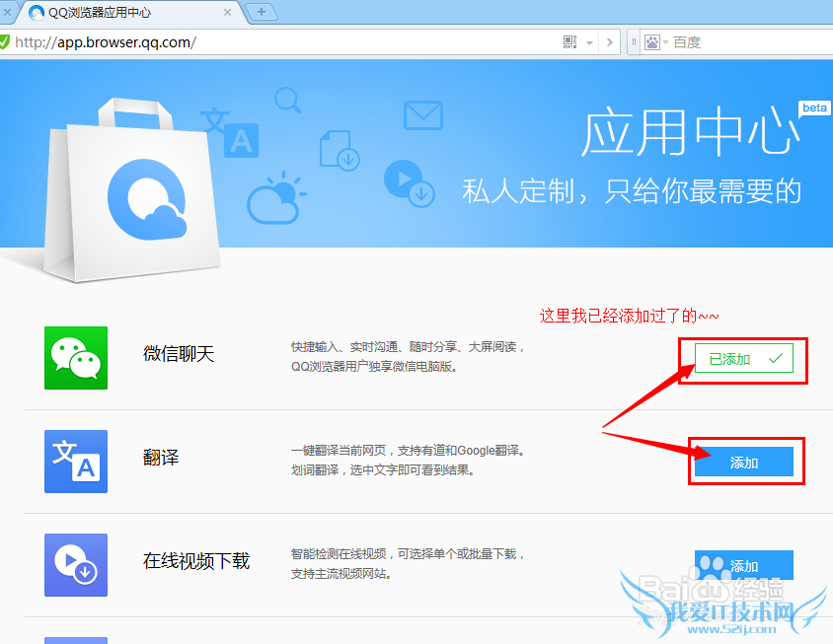Click the grip handle before search box
Image resolution: width=833 pixels, height=644 pixels.
(634, 42)
